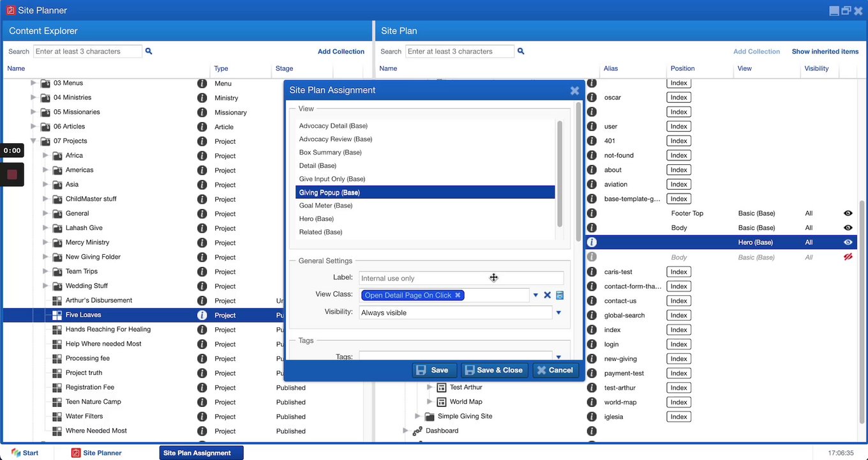The height and width of the screenshot is (460, 868).
Task: Click info icon for 03 Menus row
Action: (x=202, y=83)
